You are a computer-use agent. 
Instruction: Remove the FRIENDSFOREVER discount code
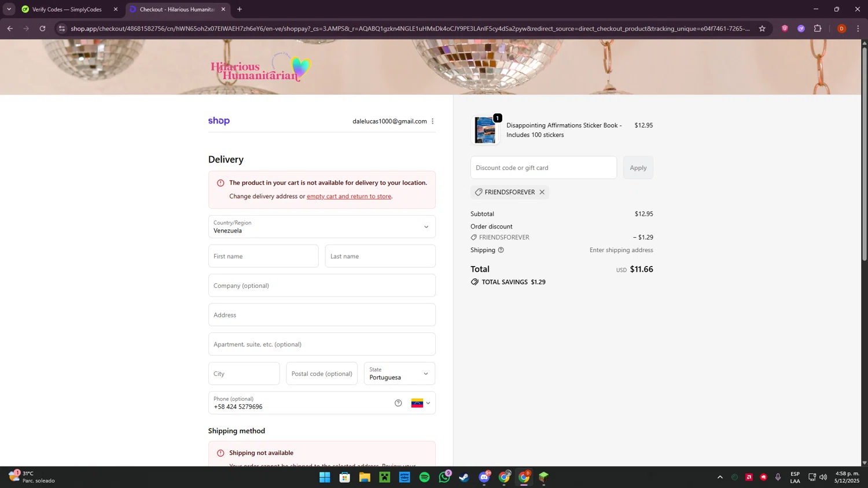pyautogui.click(x=542, y=192)
